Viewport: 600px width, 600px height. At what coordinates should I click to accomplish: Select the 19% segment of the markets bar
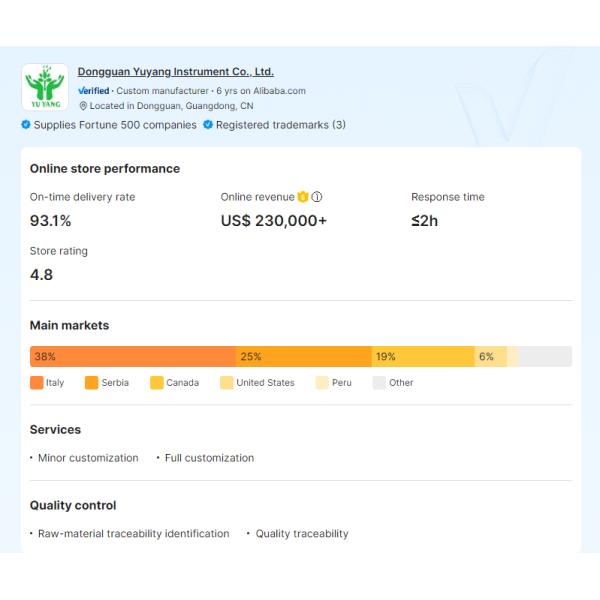click(423, 357)
